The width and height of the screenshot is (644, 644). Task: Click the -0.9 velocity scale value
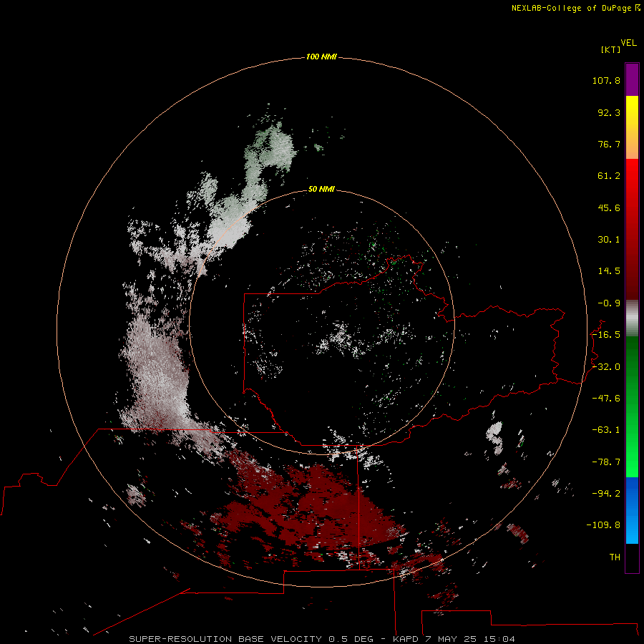[609, 303]
